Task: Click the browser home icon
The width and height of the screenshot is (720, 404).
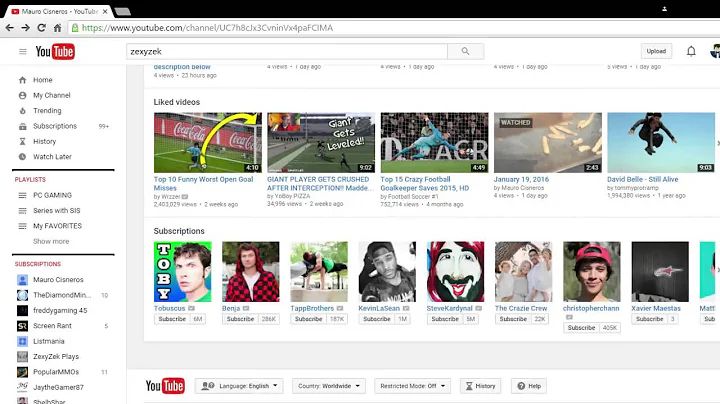Action: 57,28
